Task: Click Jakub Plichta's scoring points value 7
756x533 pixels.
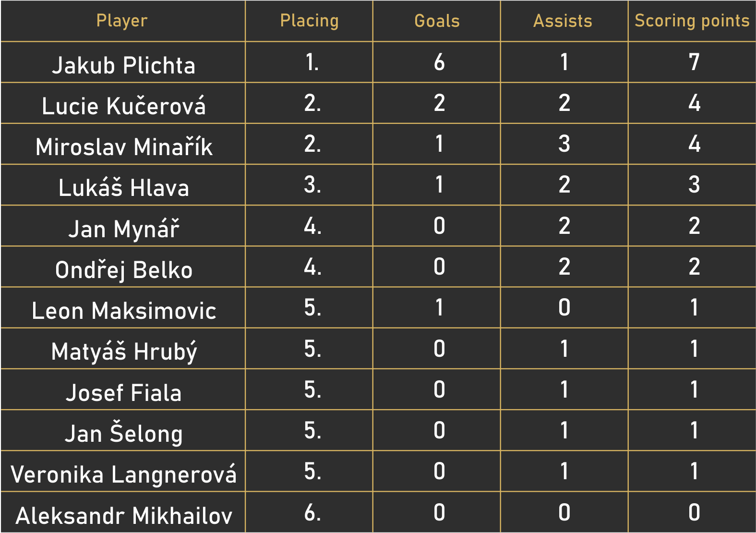Action: click(694, 62)
